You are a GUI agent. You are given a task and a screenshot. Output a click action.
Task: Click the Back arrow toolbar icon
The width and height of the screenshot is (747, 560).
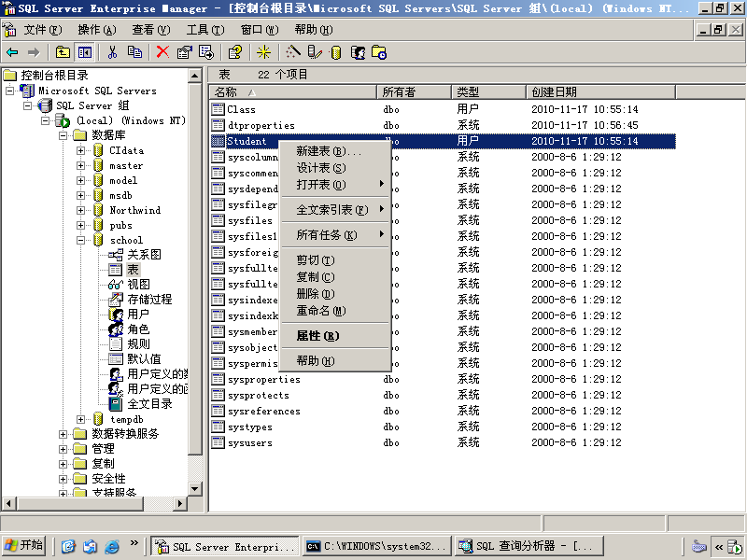click(12, 52)
